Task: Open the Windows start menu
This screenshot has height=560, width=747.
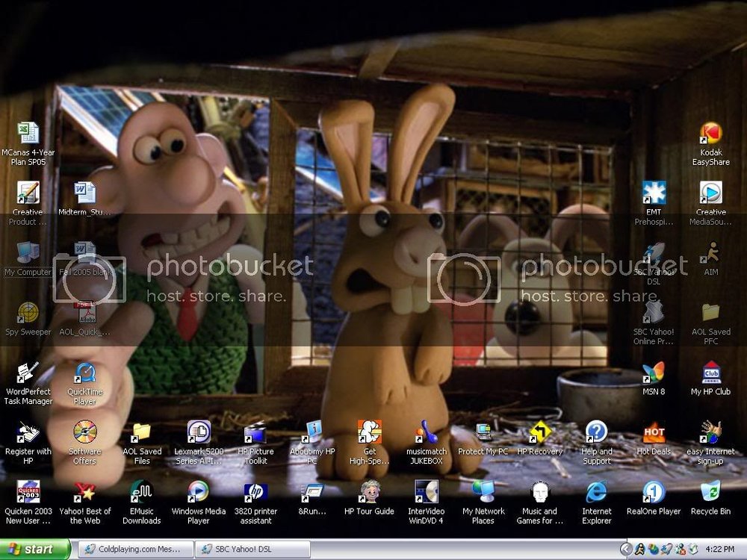Action: coord(35,549)
